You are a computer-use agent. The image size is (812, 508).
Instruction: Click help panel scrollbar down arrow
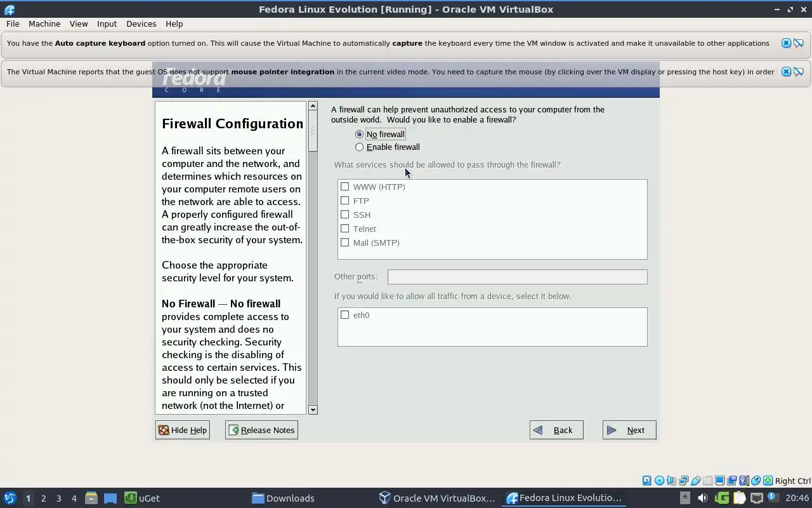coord(313,410)
